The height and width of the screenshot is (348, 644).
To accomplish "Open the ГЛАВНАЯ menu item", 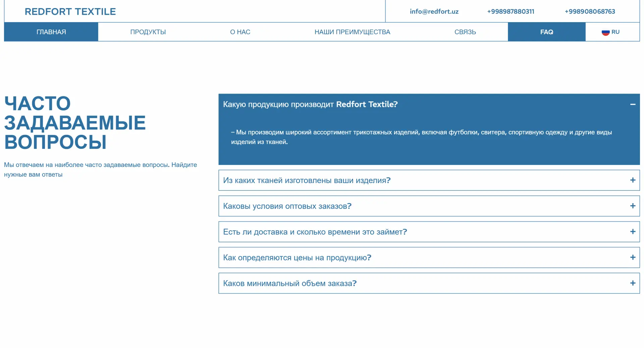I will (x=51, y=32).
